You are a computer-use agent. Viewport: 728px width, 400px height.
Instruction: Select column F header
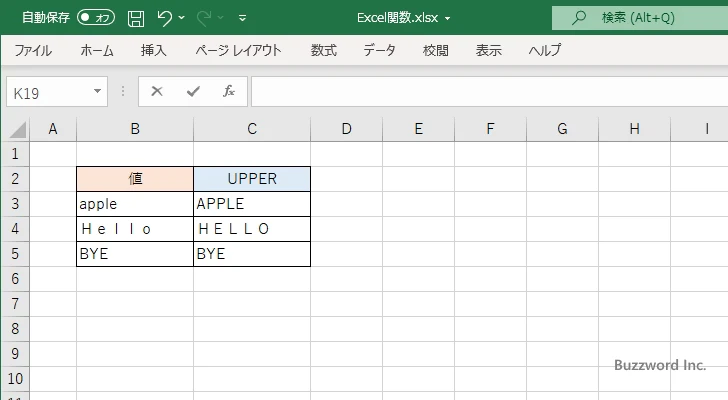click(x=490, y=129)
